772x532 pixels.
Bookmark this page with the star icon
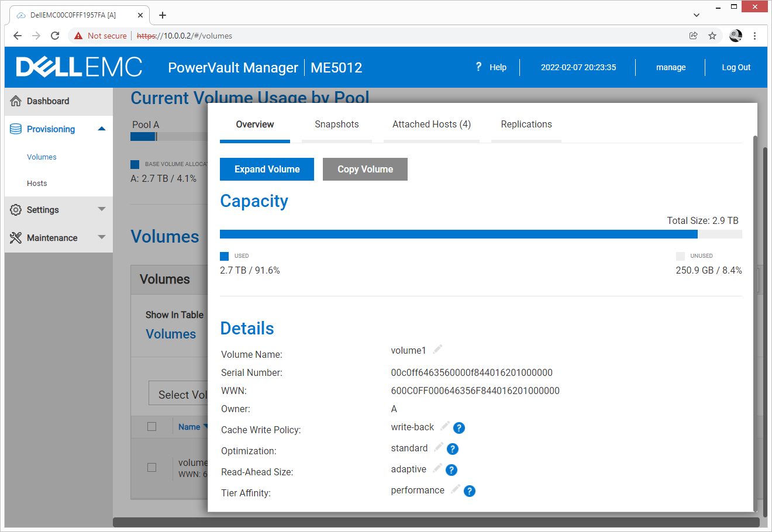point(712,36)
